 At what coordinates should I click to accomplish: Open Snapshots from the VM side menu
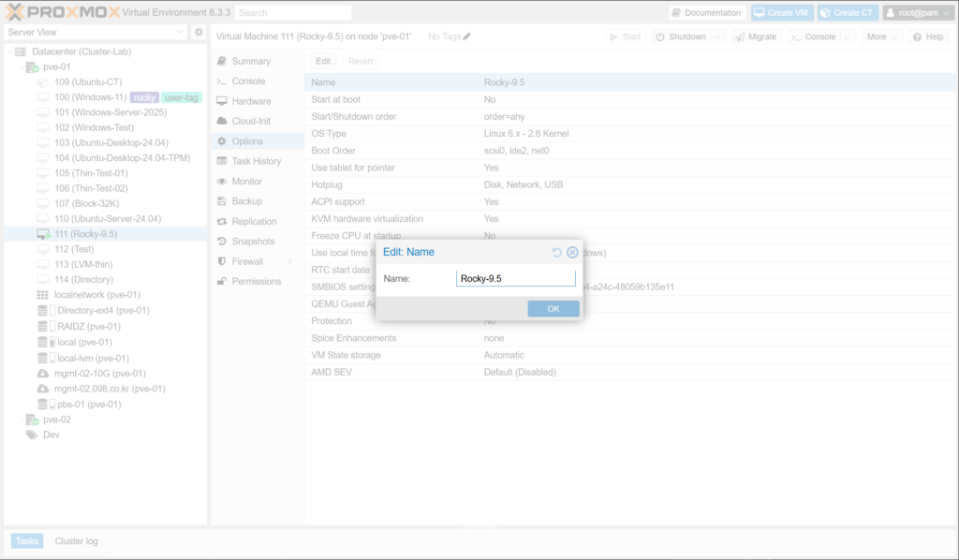(x=253, y=242)
